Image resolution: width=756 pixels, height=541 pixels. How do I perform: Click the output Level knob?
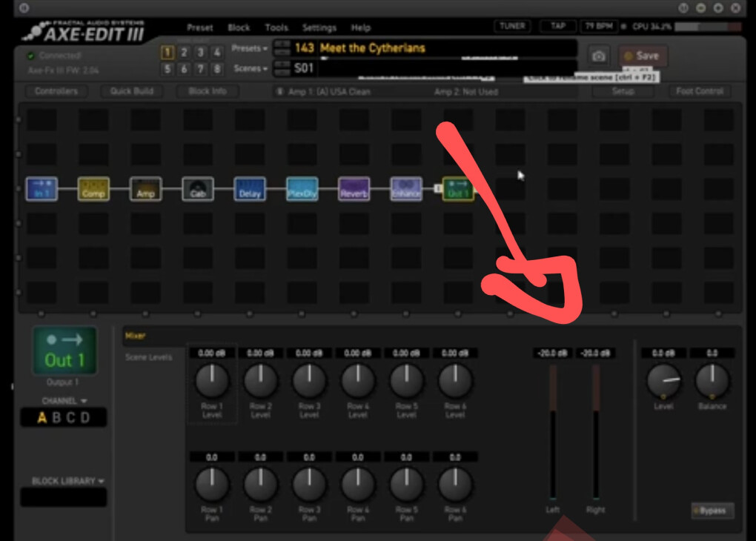pyautogui.click(x=663, y=380)
